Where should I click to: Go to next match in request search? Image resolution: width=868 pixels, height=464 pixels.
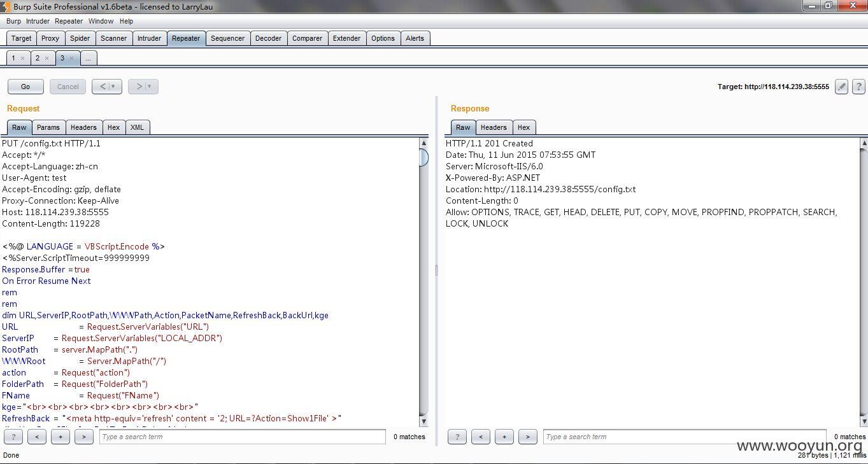tap(84, 437)
